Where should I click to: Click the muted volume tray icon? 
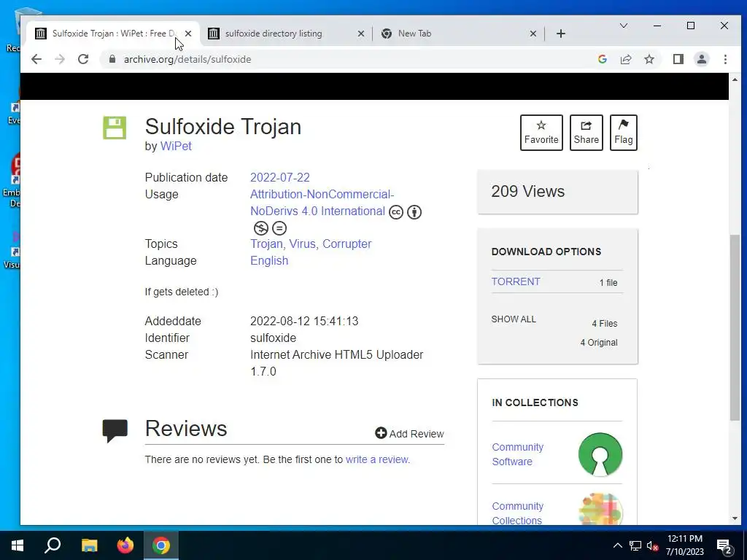(x=653, y=545)
